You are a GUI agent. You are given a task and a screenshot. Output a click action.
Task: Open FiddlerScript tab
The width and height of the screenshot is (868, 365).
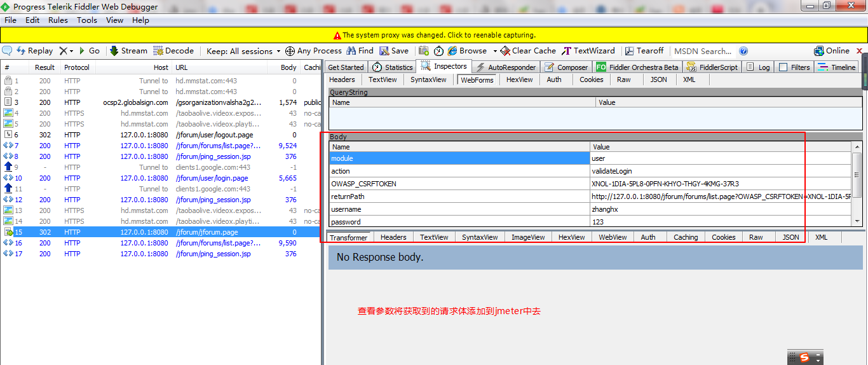(x=712, y=67)
